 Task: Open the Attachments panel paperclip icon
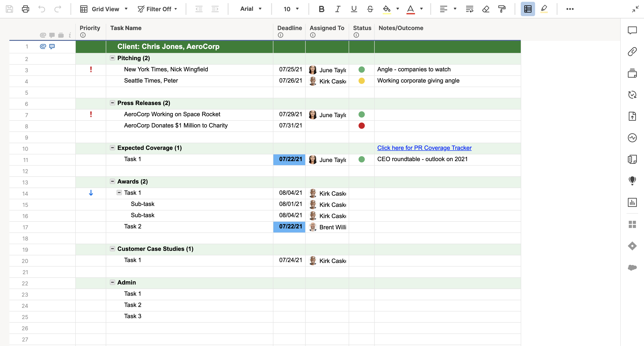click(x=632, y=52)
